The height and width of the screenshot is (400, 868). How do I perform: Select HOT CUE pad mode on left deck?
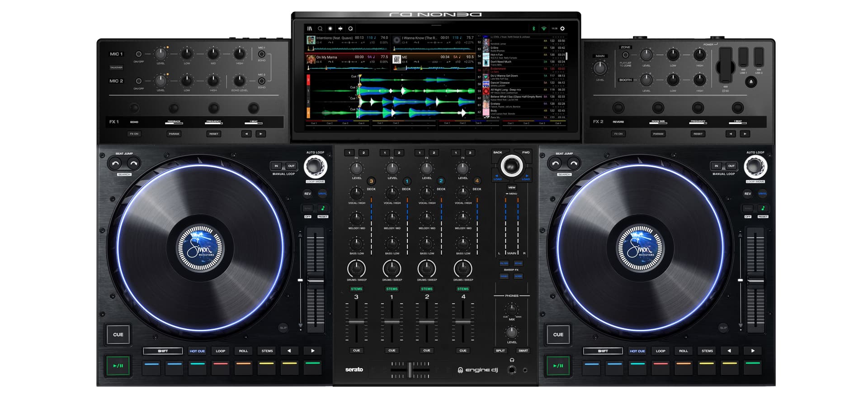coord(197,351)
